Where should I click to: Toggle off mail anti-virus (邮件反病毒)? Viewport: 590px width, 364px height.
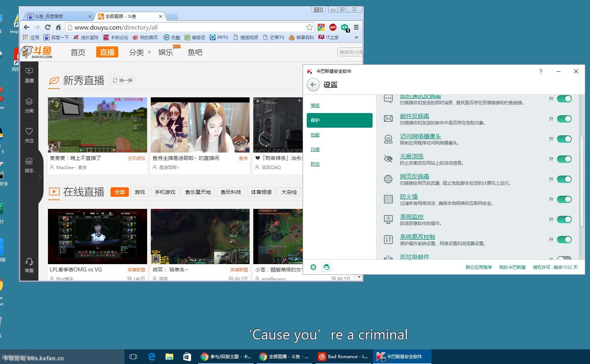click(564, 119)
